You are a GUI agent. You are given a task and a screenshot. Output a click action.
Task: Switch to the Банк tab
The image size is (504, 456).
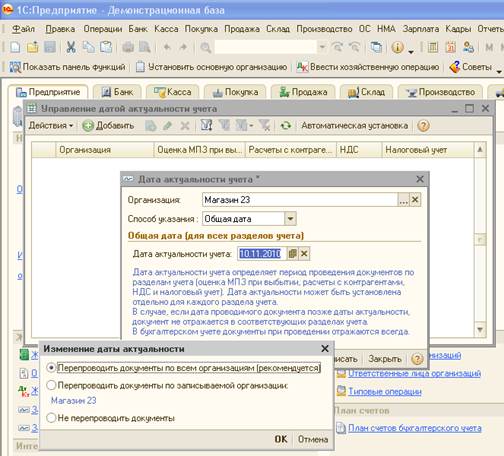(117, 92)
